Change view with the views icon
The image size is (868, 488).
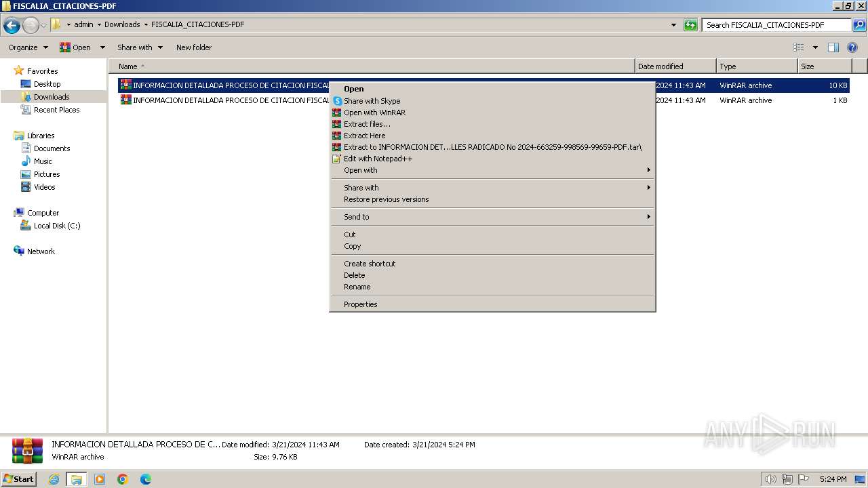click(x=799, y=47)
